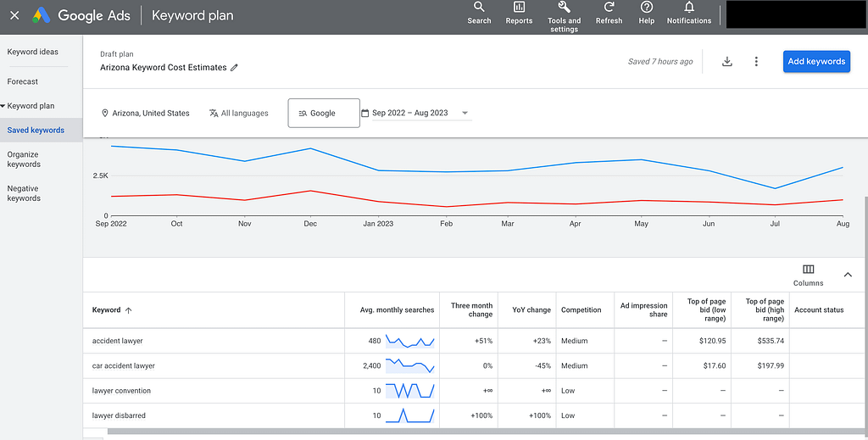
Task: Edit plan name with pencil icon
Action: coord(234,68)
